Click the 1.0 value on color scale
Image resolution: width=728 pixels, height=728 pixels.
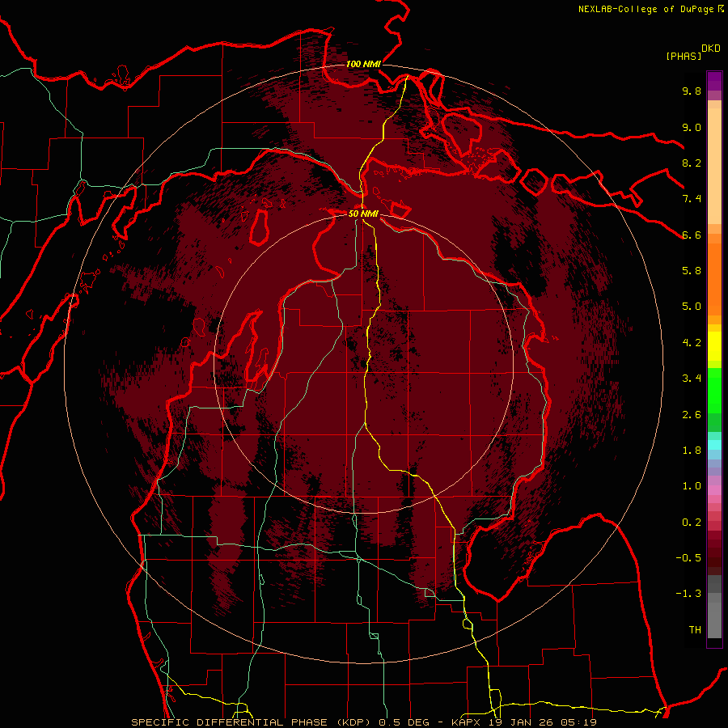pos(692,486)
